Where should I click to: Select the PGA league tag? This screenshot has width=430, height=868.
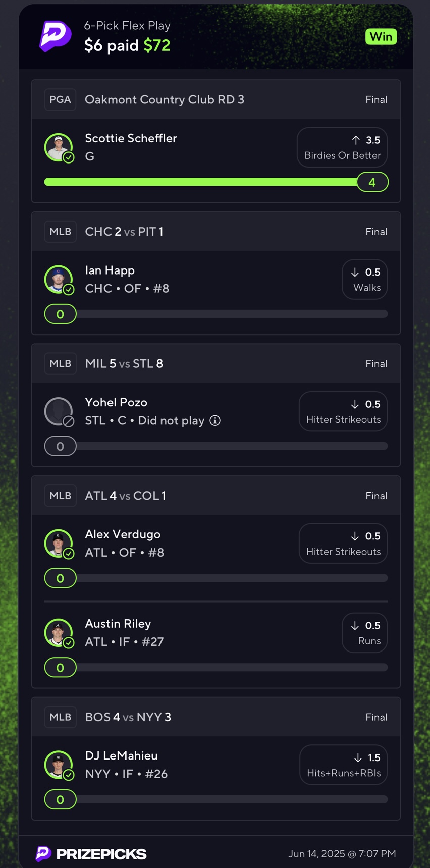(x=60, y=99)
